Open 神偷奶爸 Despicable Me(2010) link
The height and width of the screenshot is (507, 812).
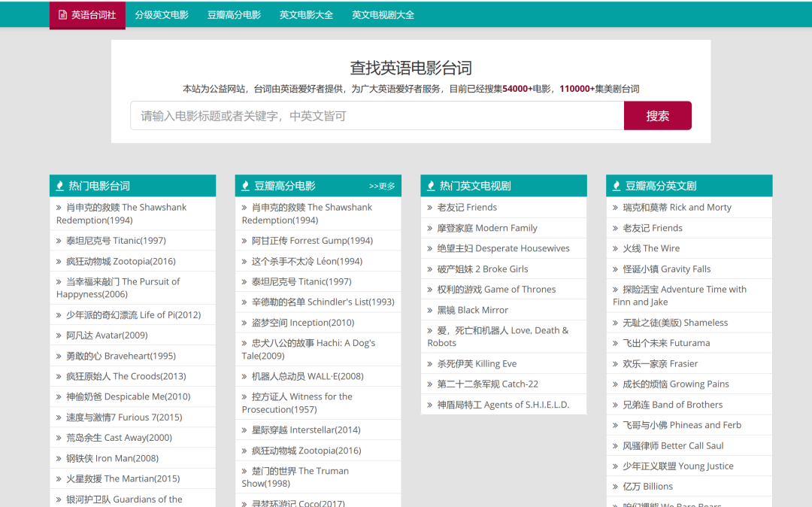pos(128,396)
